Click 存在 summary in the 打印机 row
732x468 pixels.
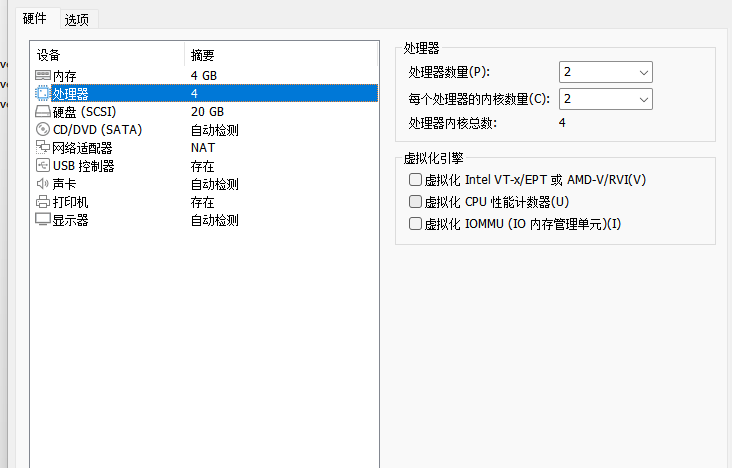click(203, 202)
